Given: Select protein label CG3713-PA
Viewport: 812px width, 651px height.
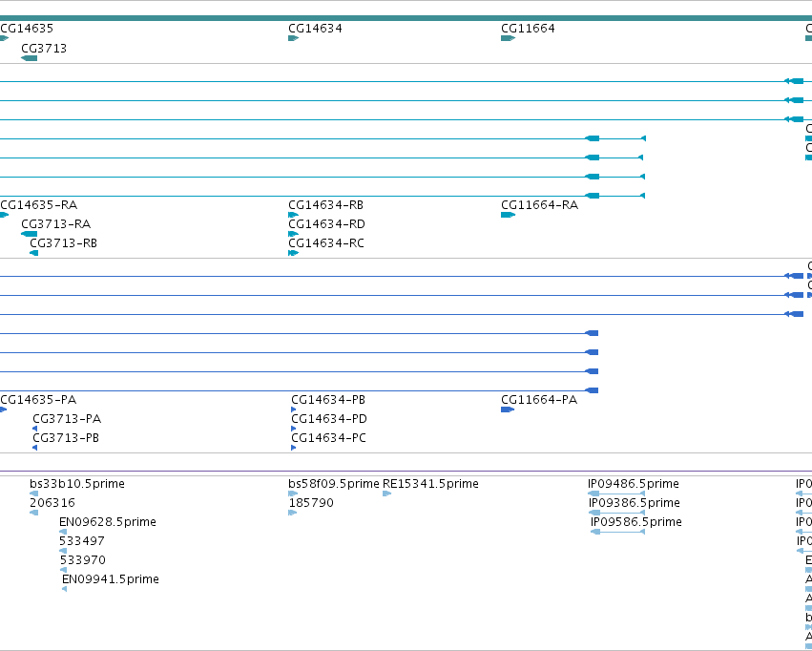Looking at the screenshot, I should tap(67, 418).
